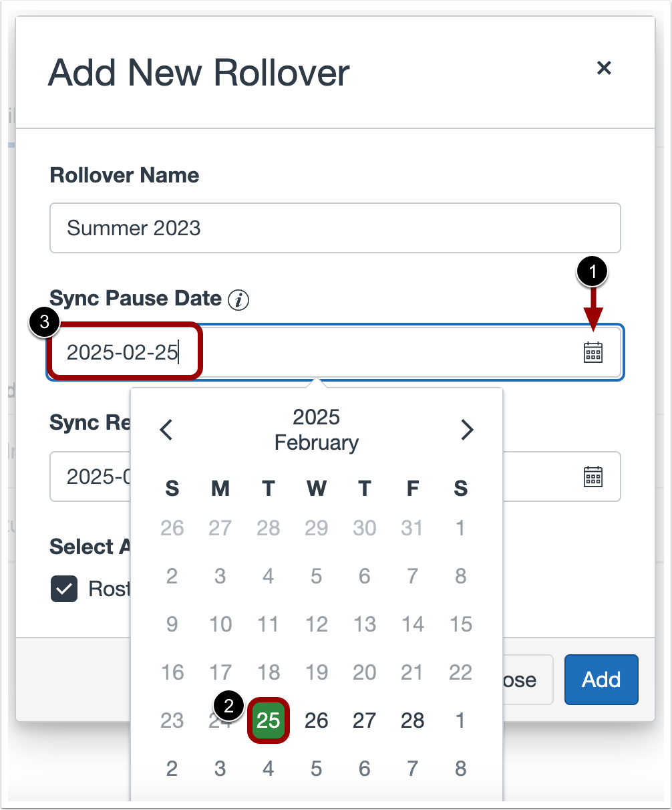The width and height of the screenshot is (672, 810).
Task: Open the Sync Resume Date calendar icon
Action: [x=593, y=477]
